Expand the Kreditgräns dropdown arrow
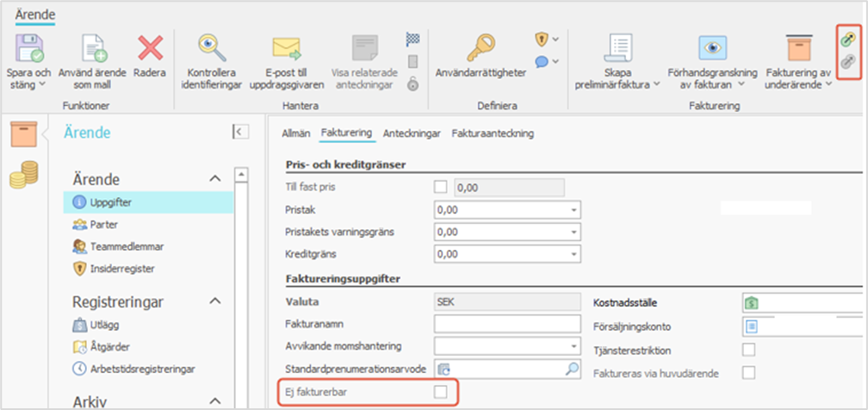The height and width of the screenshot is (410, 868). point(573,255)
